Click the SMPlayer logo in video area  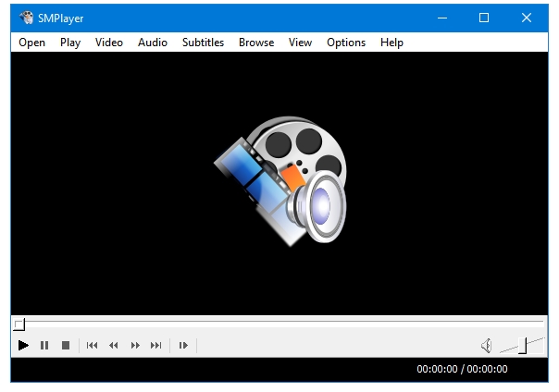coord(280,181)
